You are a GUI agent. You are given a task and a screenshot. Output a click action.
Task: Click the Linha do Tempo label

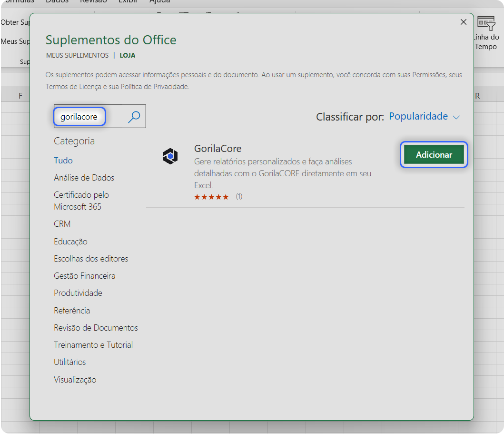[x=486, y=42]
